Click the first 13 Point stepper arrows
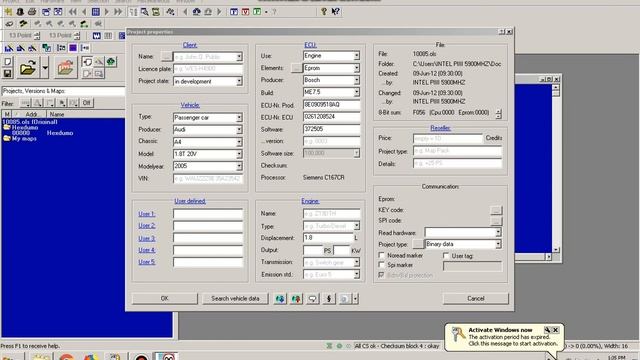Viewport: 640px width, 360px height. pyautogui.click(x=37, y=36)
